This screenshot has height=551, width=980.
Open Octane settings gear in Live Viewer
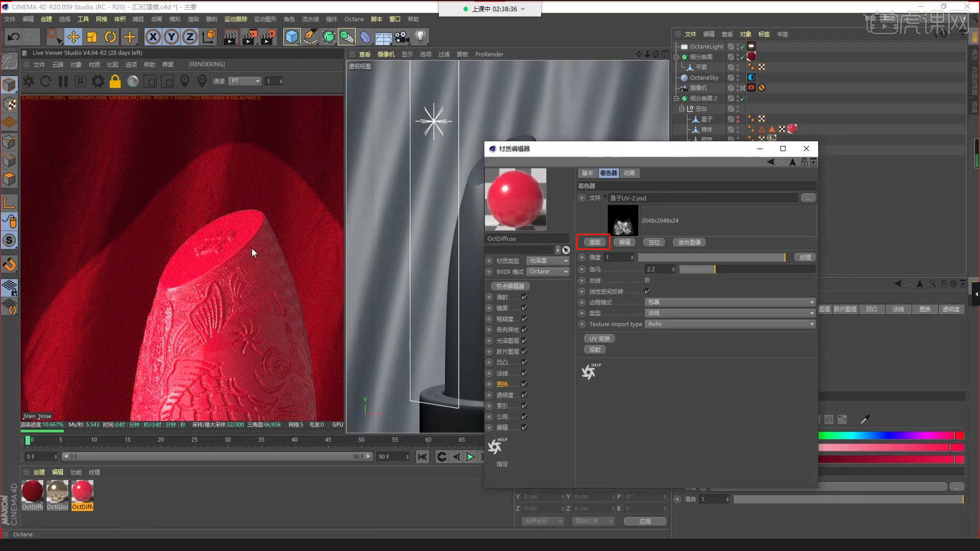coord(97,81)
